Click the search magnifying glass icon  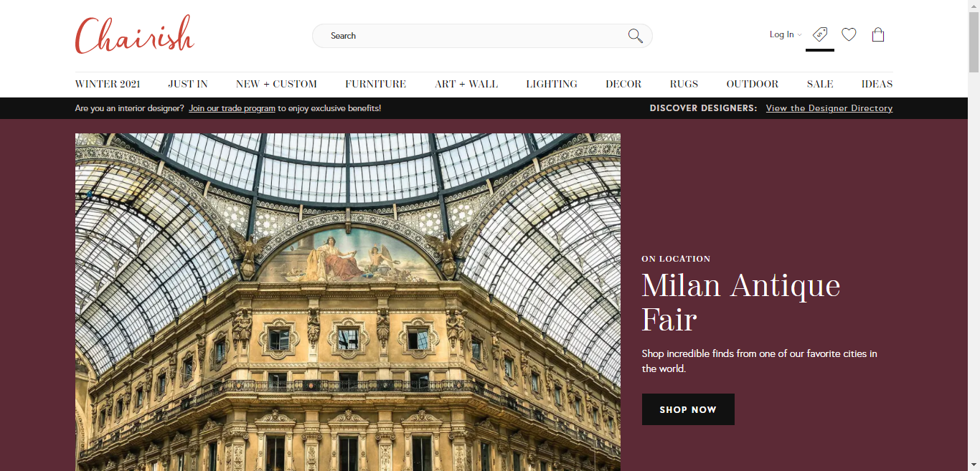635,36
